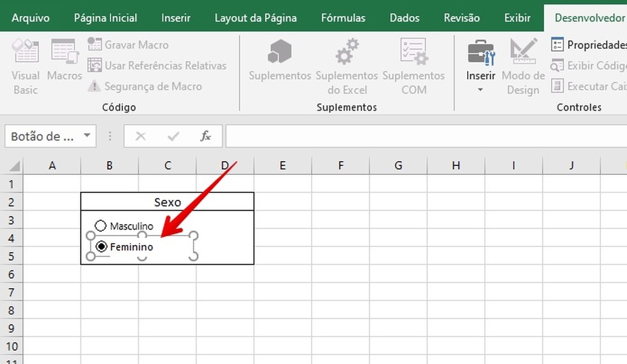The image size is (627, 364).
Task: Toggle Modo de Design
Action: click(523, 67)
